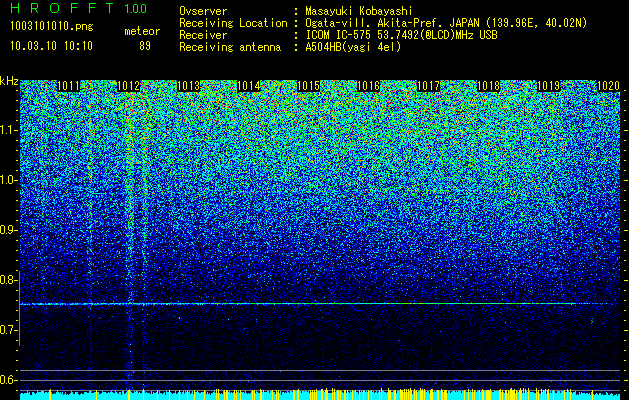The width and height of the screenshot is (629, 400).
Task: Click the 1014 time marker
Action: pyautogui.click(x=249, y=86)
